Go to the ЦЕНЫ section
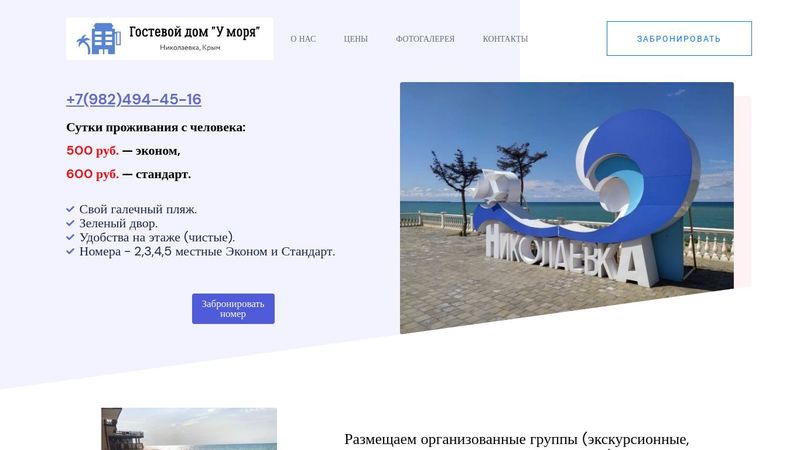Screen dimensions: 800x450 (356, 39)
